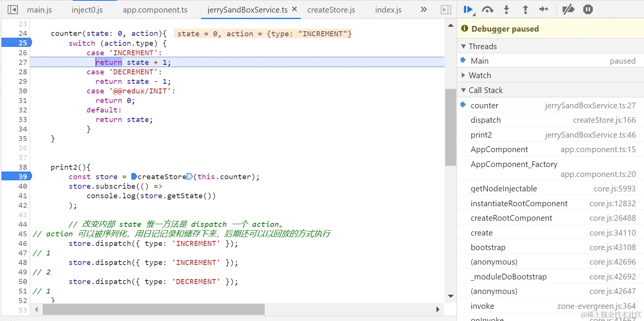Switch to main.js tab
This screenshot has width=644, height=321.
click(x=40, y=10)
